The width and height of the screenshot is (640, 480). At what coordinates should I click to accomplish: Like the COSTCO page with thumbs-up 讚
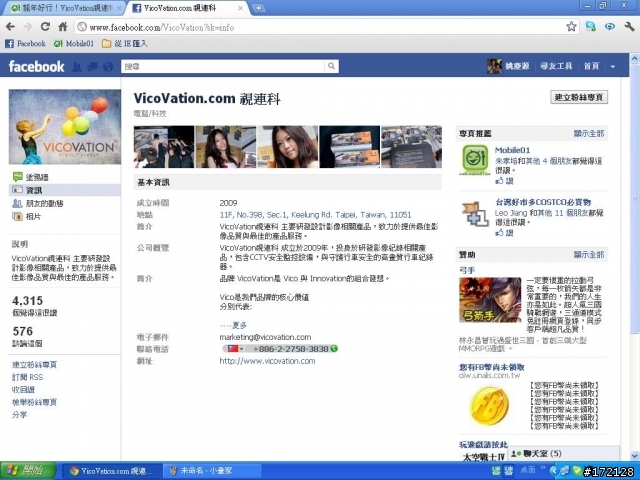pyautogui.click(x=504, y=233)
